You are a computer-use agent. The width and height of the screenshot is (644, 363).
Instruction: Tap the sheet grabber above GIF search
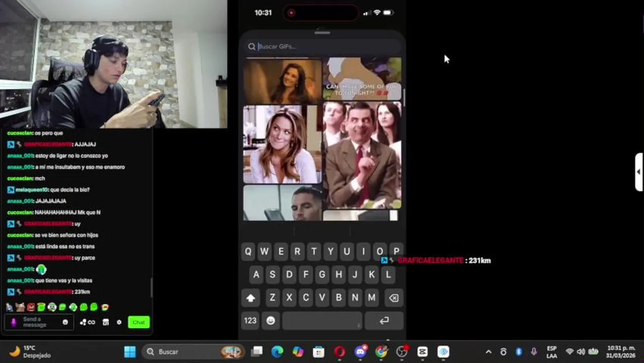tap(322, 32)
